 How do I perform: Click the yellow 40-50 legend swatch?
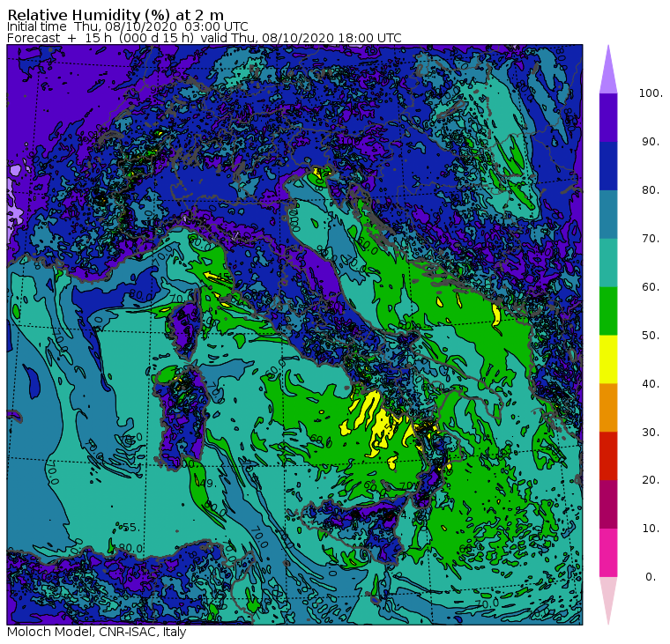point(608,359)
